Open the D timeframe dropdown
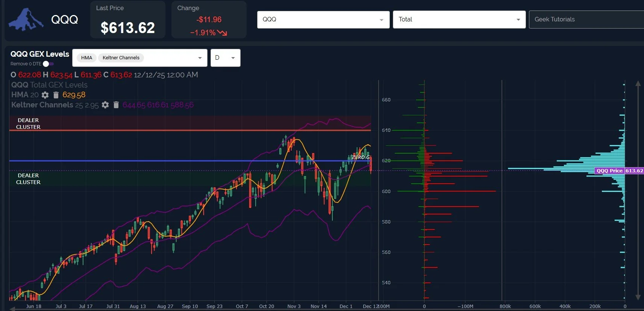Image resolution: width=644 pixels, height=311 pixels. (x=225, y=58)
